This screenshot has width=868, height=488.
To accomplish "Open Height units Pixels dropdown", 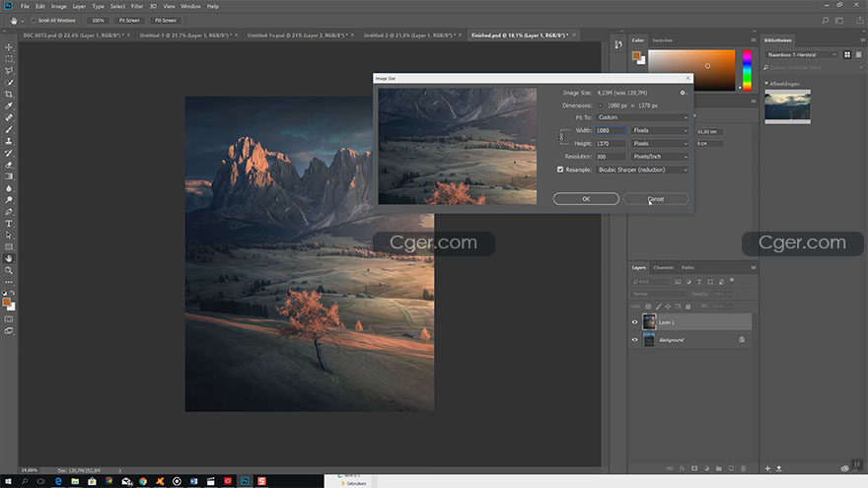I will click(660, 143).
